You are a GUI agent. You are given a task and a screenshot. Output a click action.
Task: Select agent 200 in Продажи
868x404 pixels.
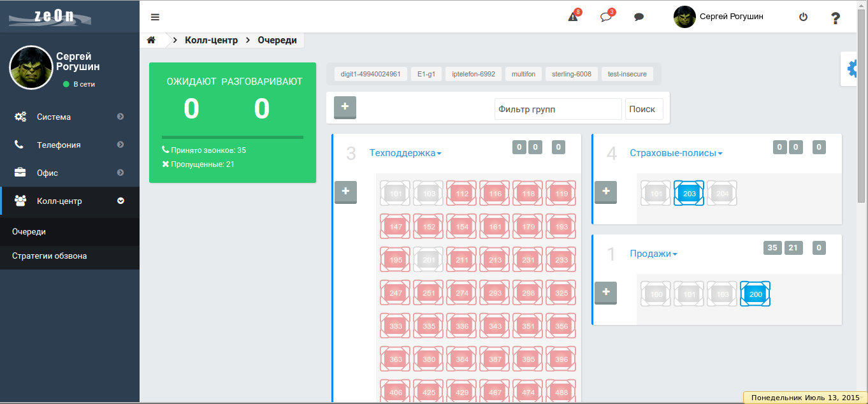click(x=755, y=294)
